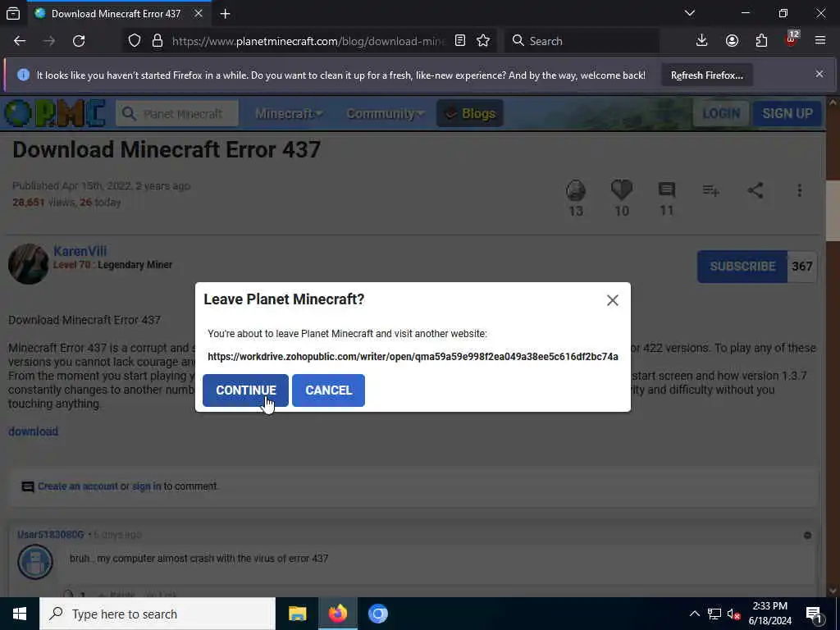Screen dimensions: 840x630
Task: Show hidden system tray icons chevron
Action: 694,614
